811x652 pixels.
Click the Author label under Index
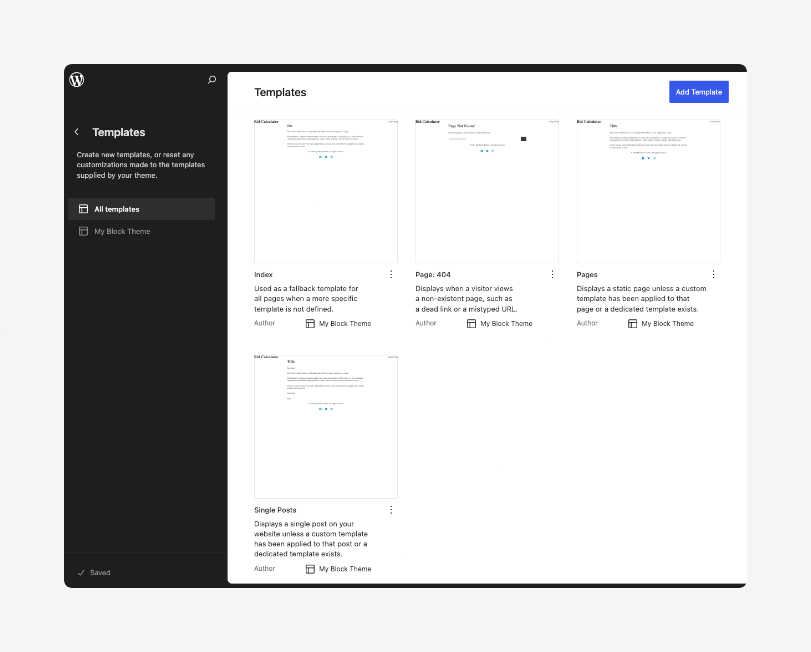[x=264, y=323]
